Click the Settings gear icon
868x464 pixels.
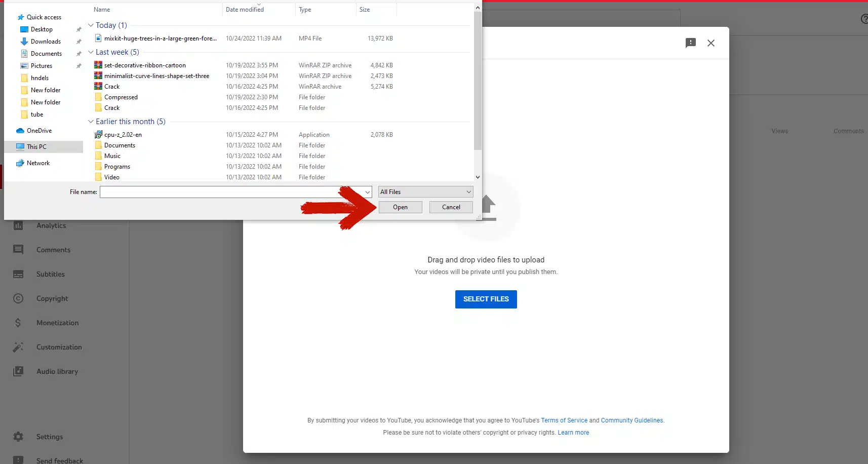(x=18, y=437)
